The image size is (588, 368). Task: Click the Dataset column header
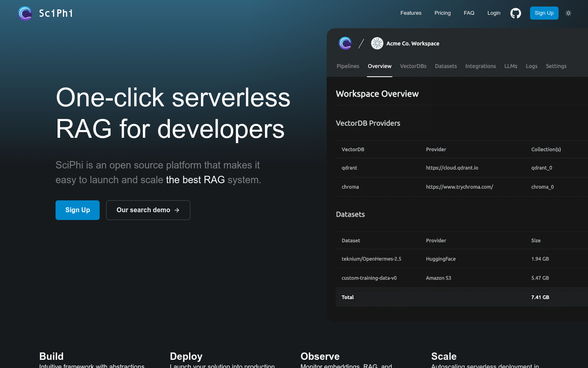click(x=351, y=241)
